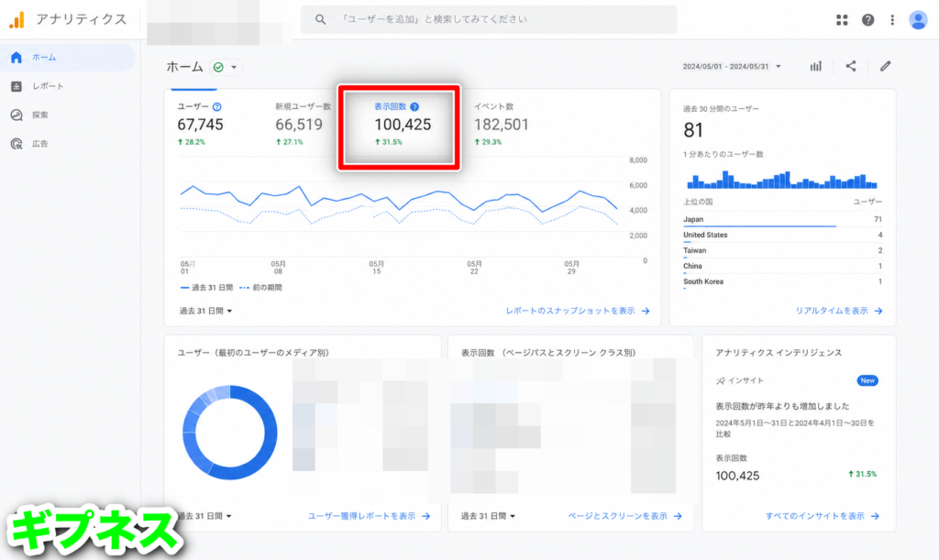Open the Google apps grid icon
The width and height of the screenshot is (939, 560).
point(842,20)
